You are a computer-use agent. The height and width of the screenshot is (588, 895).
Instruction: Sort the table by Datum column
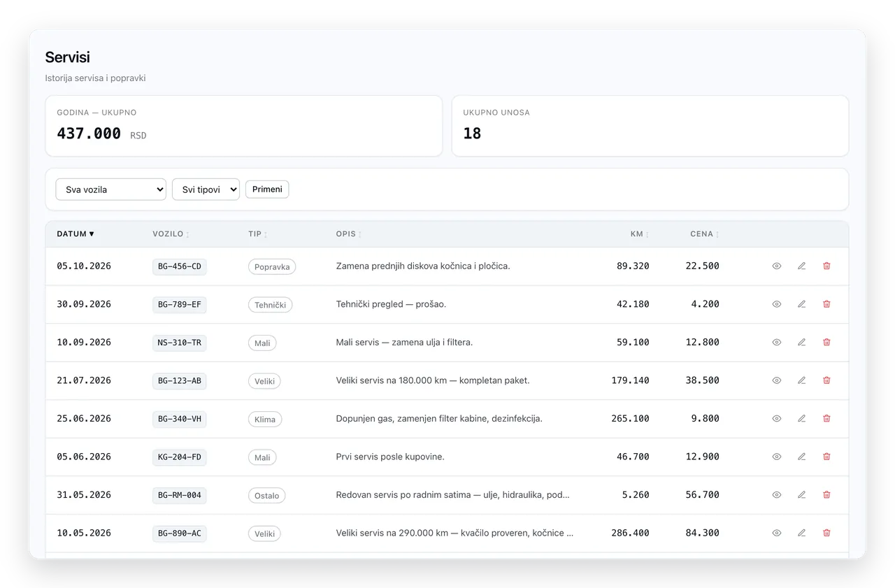tap(76, 234)
